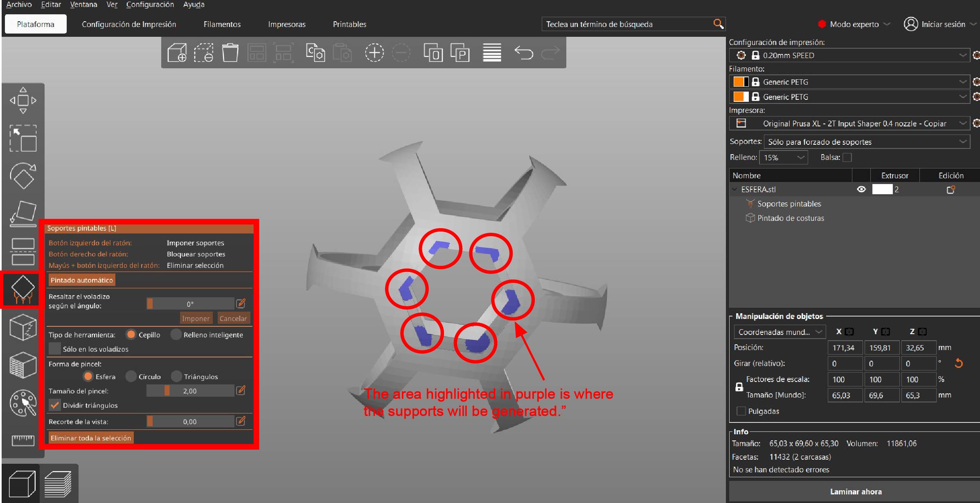The height and width of the screenshot is (503, 980).
Task: Click the Tamaño del pincel slider
Action: click(x=190, y=391)
